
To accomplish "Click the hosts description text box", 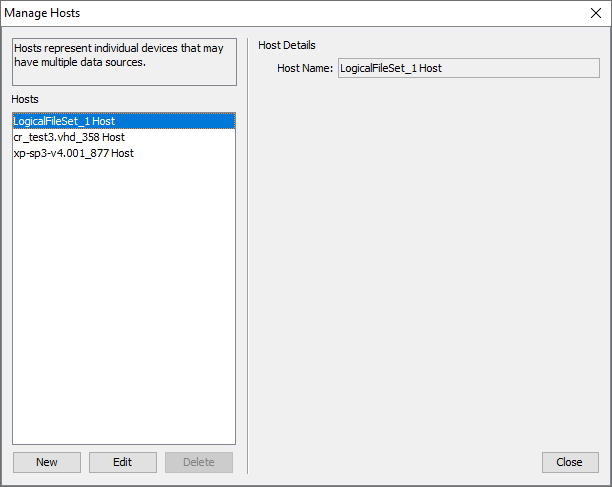I will pos(124,62).
